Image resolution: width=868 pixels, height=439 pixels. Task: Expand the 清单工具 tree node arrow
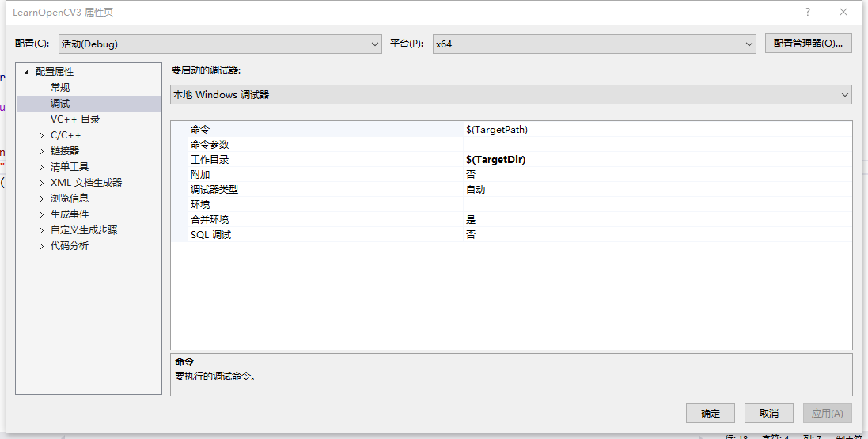click(x=41, y=167)
